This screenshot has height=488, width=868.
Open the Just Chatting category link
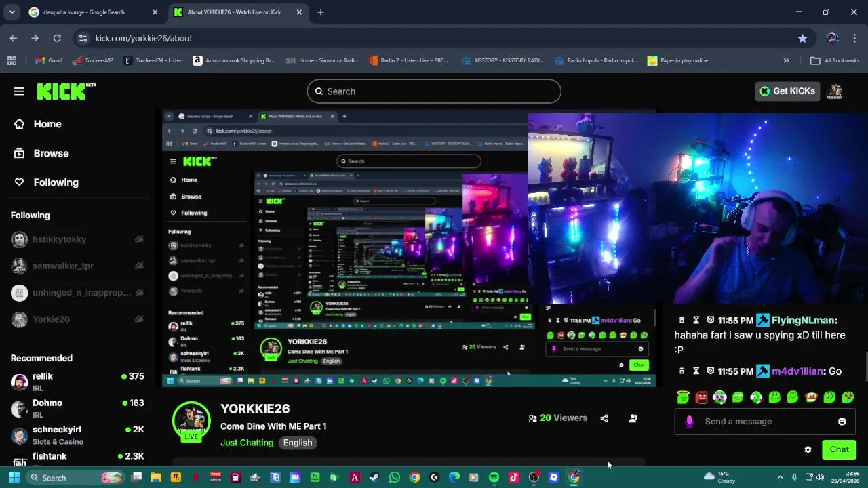click(247, 443)
